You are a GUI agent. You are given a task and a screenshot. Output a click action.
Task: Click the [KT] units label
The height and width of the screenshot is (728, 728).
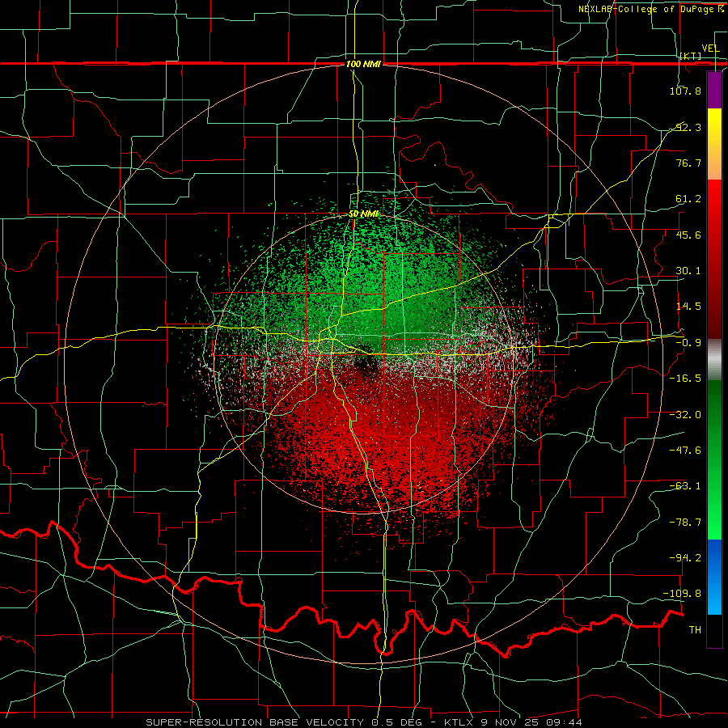[x=691, y=57]
